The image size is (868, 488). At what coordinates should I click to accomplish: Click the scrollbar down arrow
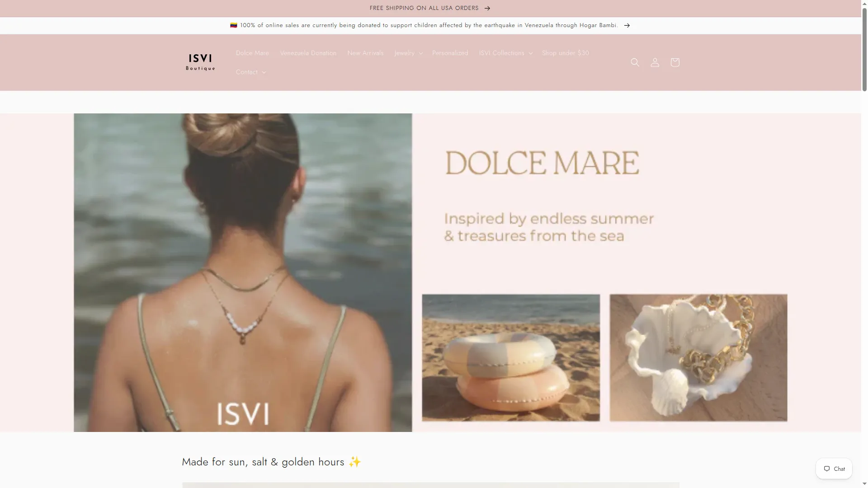(x=864, y=484)
